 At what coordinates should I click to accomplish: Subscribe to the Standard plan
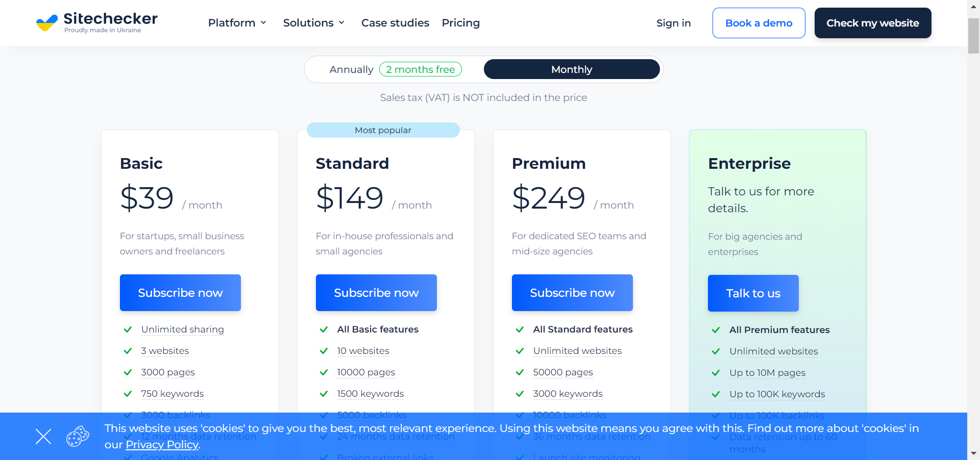coord(376,293)
